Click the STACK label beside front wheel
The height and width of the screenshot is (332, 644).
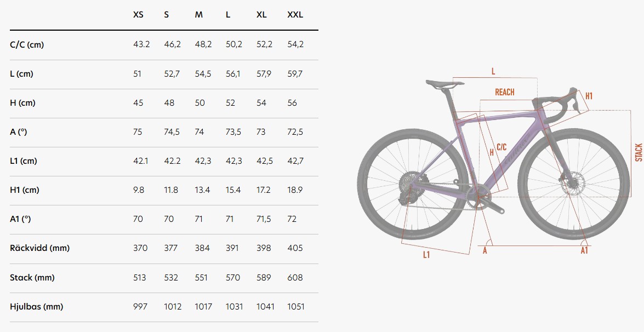(639, 152)
